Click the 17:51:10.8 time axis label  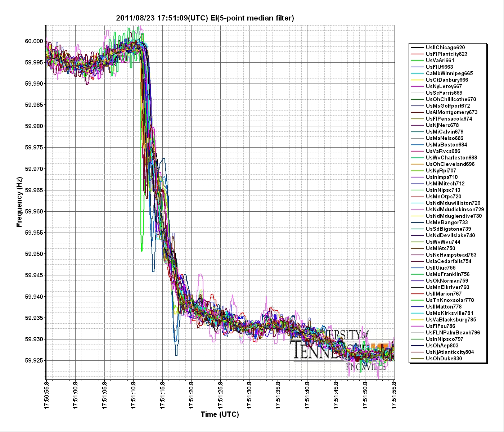tap(133, 395)
